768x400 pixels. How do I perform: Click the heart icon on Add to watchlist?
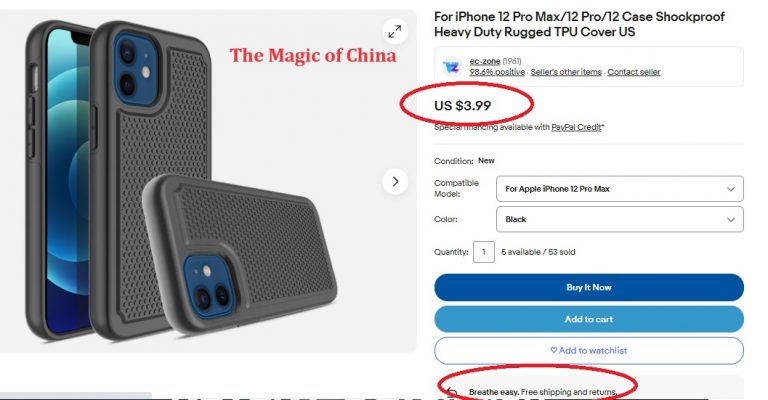tap(553, 351)
